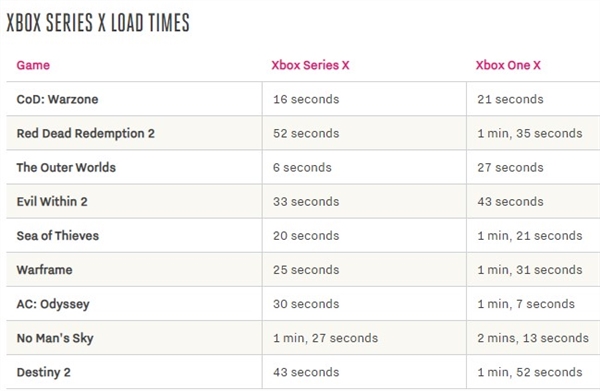
Task: Click the 1 min, 35 seconds cell
Action: pyautogui.click(x=530, y=133)
